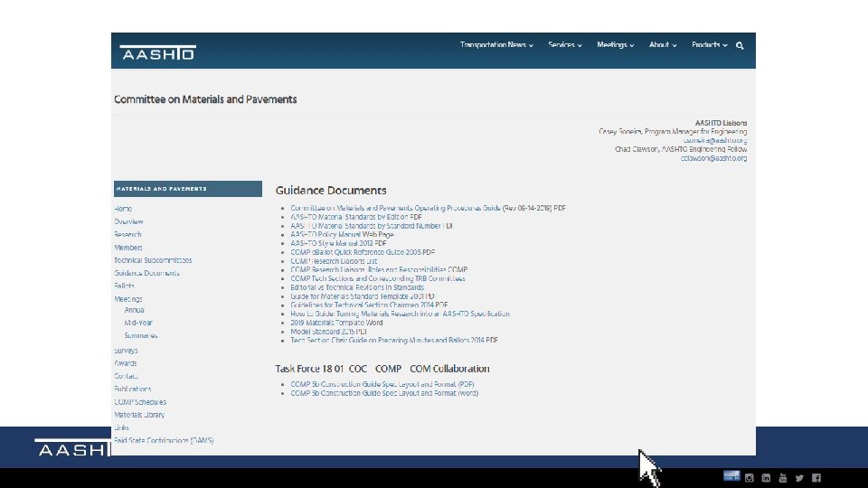Image resolution: width=868 pixels, height=488 pixels.
Task: Open Ballots in the sidebar
Action: (124, 286)
